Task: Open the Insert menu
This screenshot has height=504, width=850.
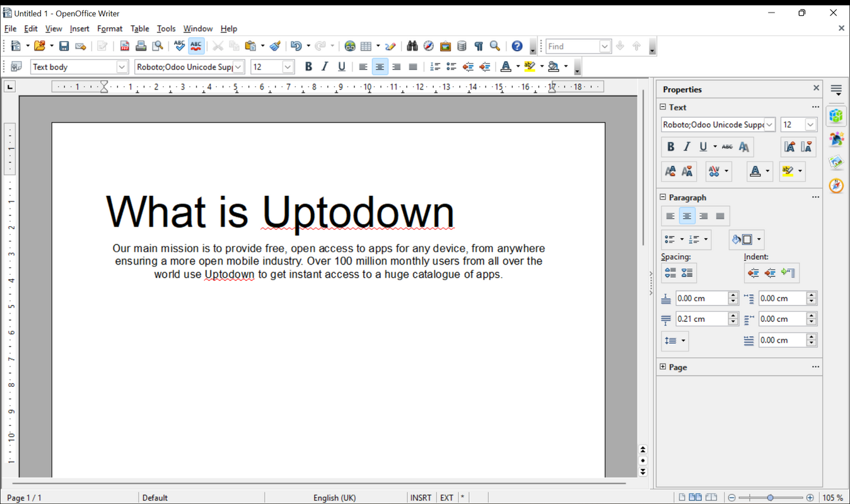Action: [x=79, y=28]
